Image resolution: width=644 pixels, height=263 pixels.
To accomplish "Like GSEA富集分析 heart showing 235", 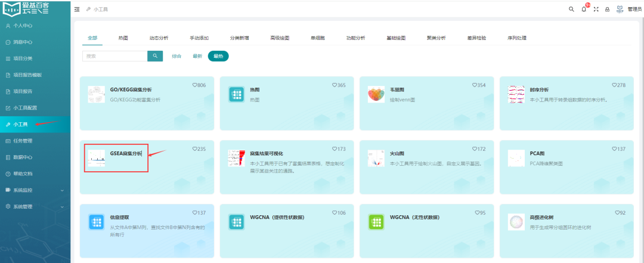I will [x=194, y=148].
